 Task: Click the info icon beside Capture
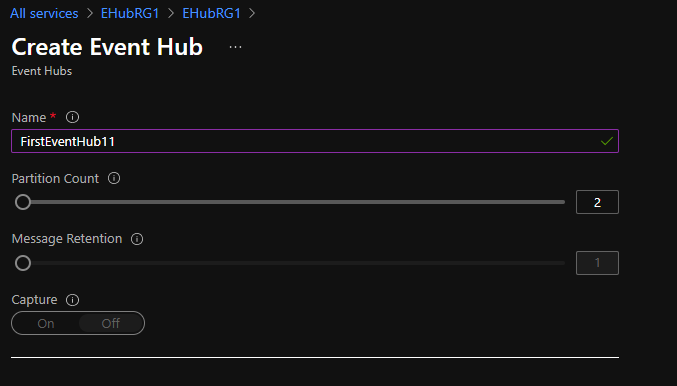(72, 300)
